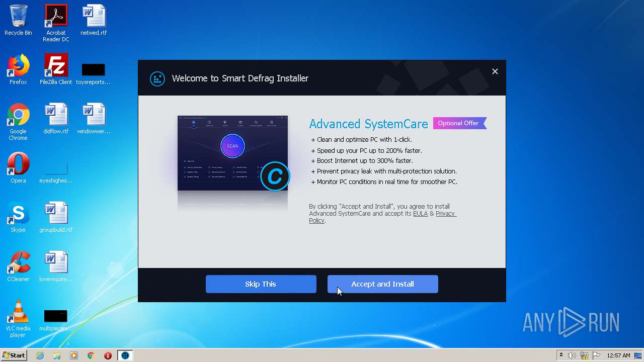Select the toysreports desktop file
644x362 pixels.
tap(93, 74)
